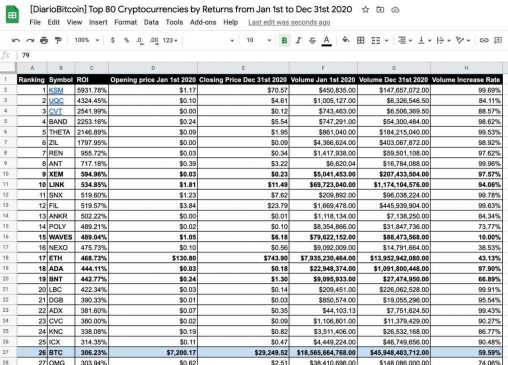
Task: Format as percent
Action: [126, 40]
